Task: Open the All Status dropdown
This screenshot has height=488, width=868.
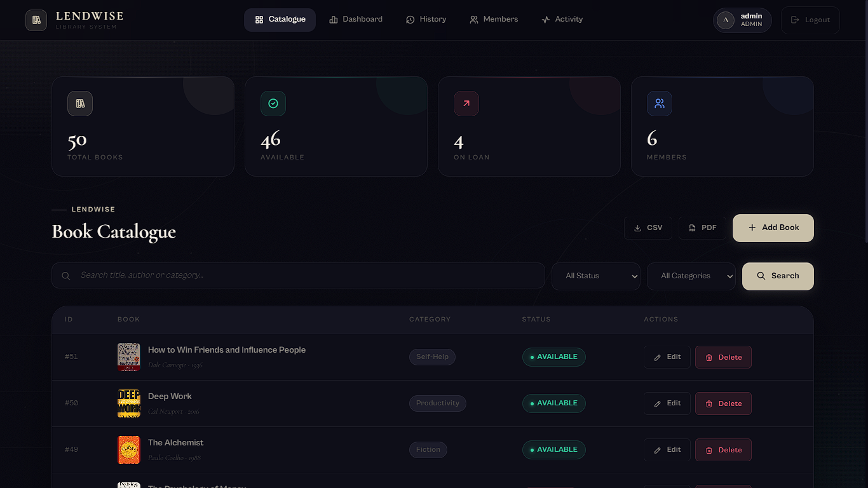Action: click(596, 276)
